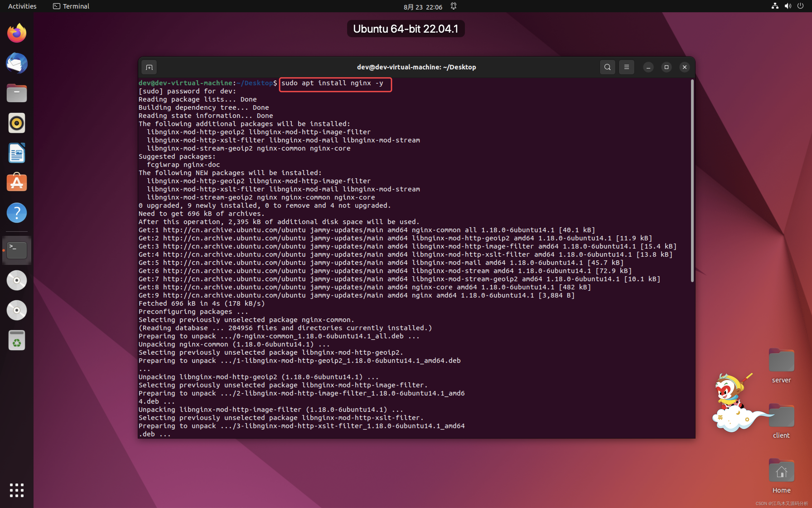812x508 pixels.
Task: Click 'Building dependency tree... Done' line
Action: tap(204, 107)
